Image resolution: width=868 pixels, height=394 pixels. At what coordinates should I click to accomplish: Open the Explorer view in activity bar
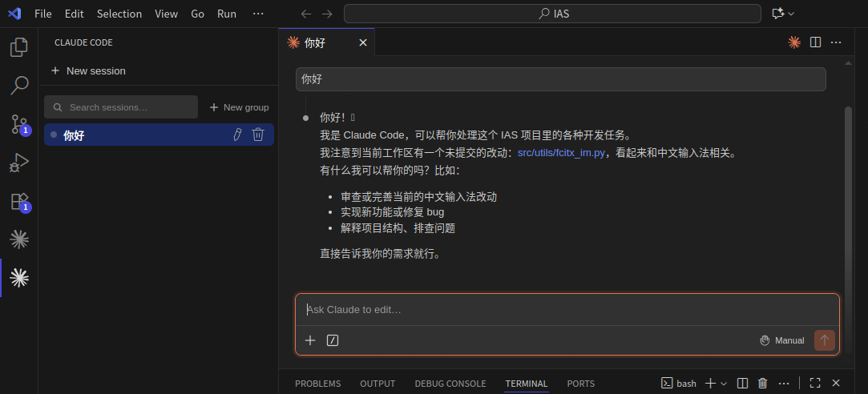pos(18,47)
